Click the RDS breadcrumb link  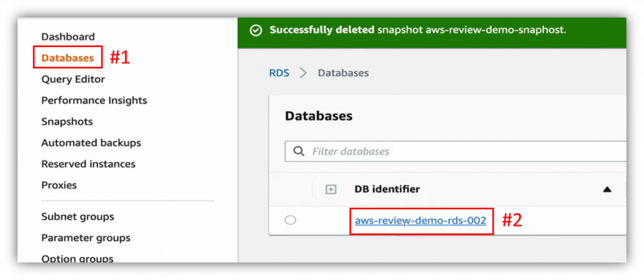click(x=279, y=73)
